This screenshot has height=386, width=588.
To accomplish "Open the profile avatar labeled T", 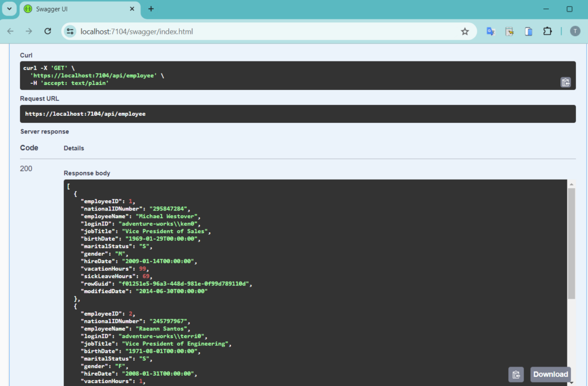I will click(x=575, y=32).
